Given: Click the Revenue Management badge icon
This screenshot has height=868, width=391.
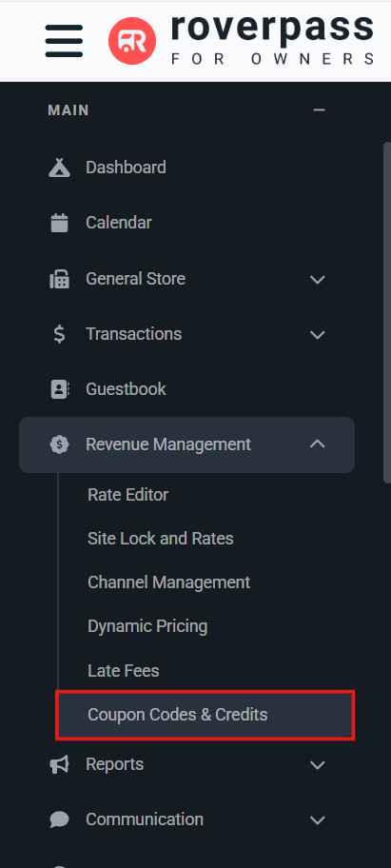Looking at the screenshot, I should pos(59,444).
